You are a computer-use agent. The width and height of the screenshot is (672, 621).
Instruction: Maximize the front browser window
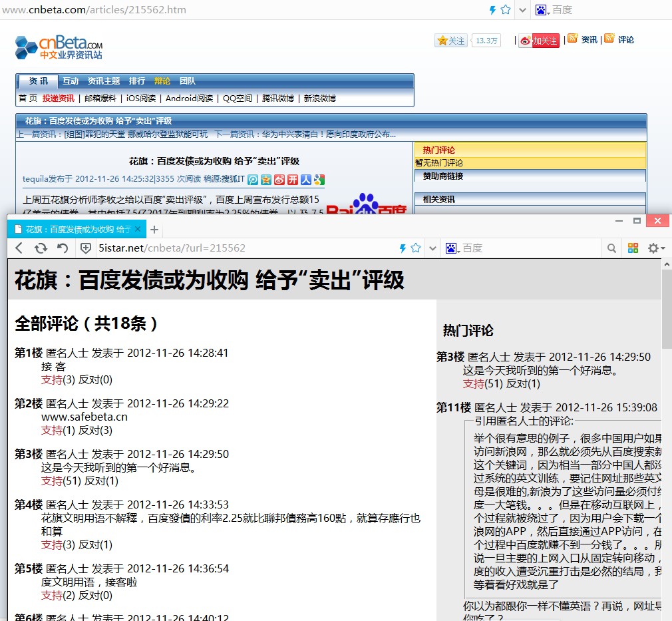click(637, 221)
